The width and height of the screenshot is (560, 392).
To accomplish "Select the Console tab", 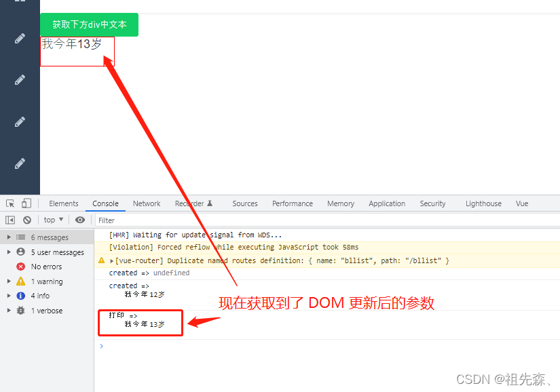I will (x=105, y=203).
